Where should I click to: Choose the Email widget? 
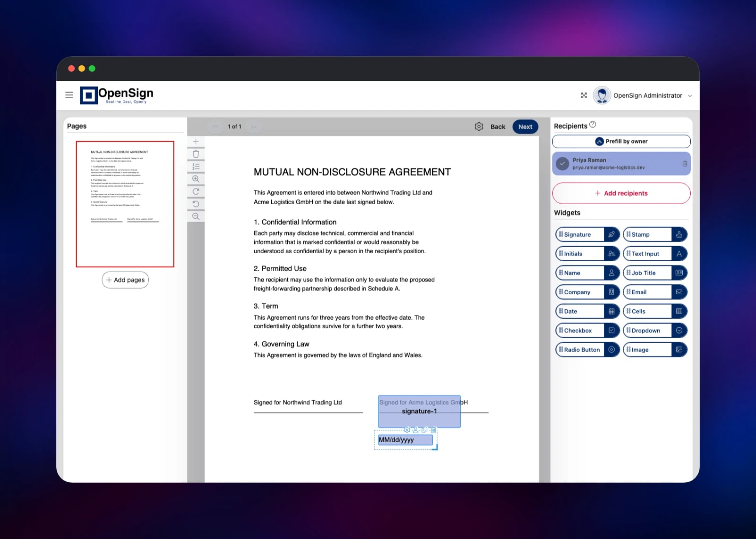tap(655, 292)
